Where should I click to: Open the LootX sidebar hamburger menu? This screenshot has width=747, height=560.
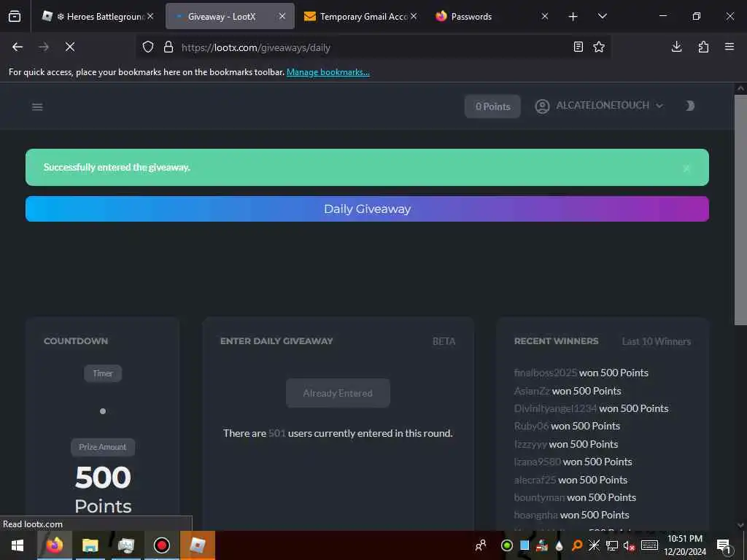(x=37, y=106)
